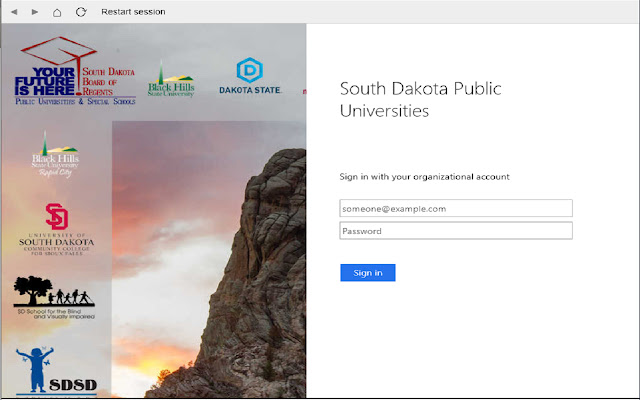Screen dimensions: 640x400
Task: Go to home page icon
Action: (x=57, y=12)
